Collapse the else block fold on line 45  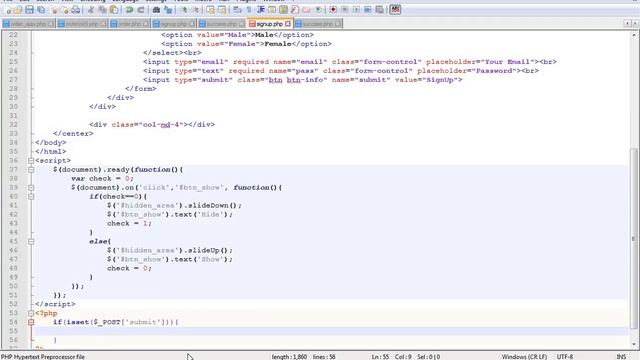coord(31,242)
